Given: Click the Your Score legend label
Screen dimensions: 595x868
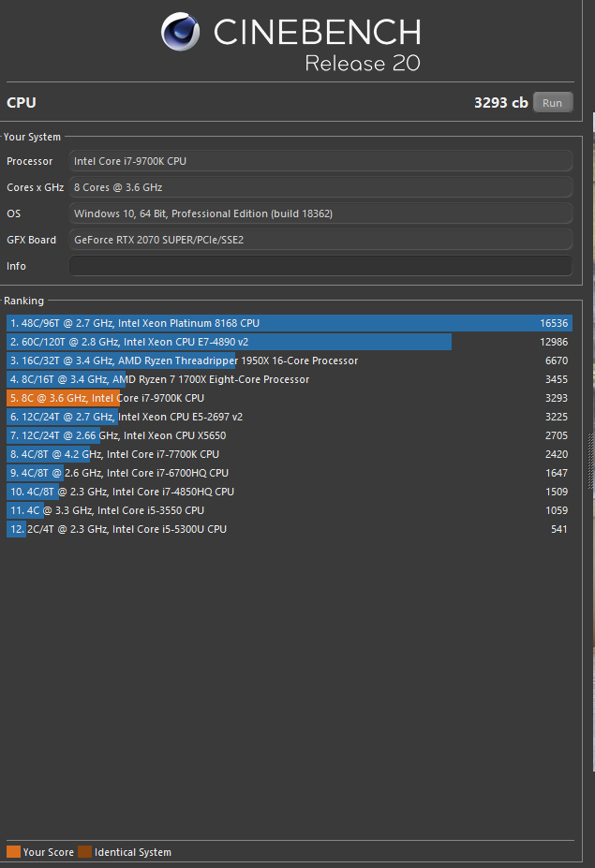Looking at the screenshot, I should point(48,852).
